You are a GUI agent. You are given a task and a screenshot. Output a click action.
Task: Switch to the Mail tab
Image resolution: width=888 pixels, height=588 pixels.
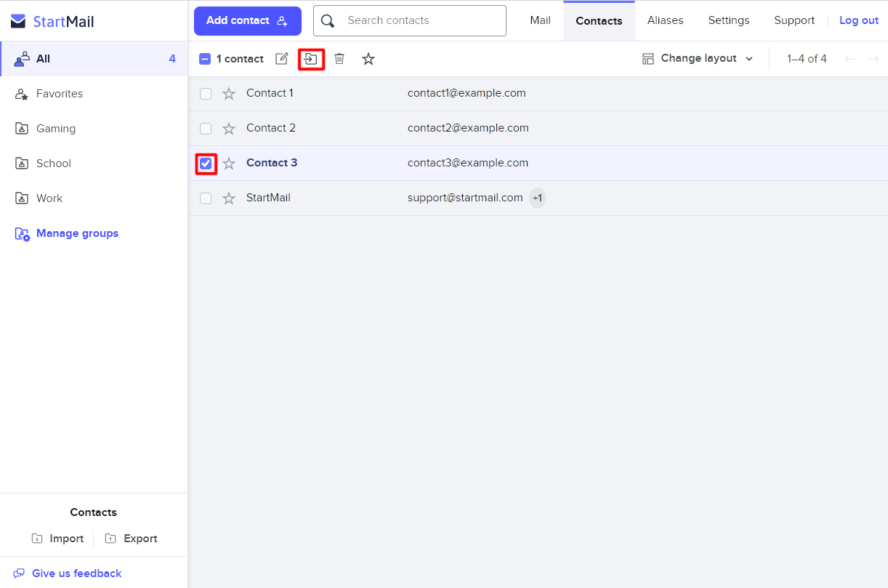(x=540, y=20)
